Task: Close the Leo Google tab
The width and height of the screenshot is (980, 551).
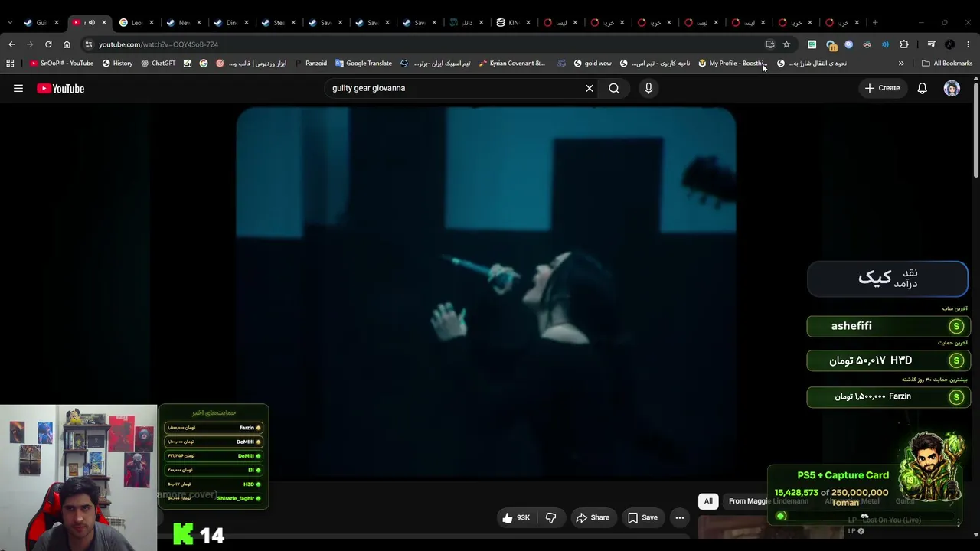Action: 152,23
